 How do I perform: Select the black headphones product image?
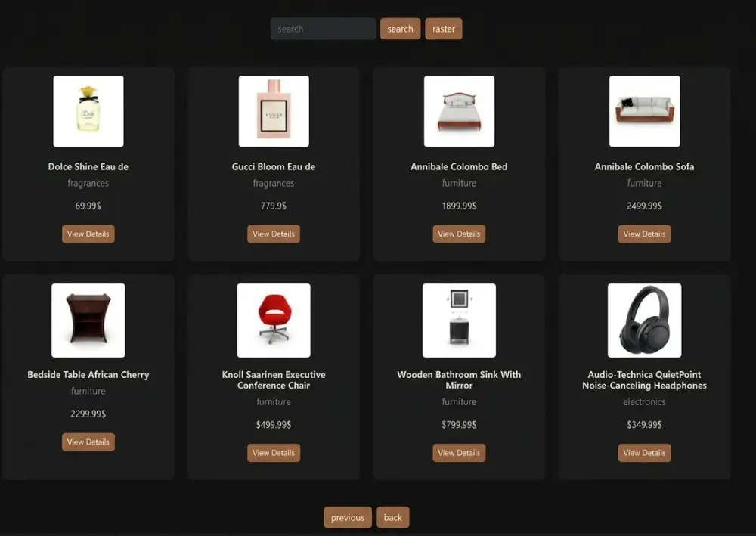pyautogui.click(x=645, y=321)
